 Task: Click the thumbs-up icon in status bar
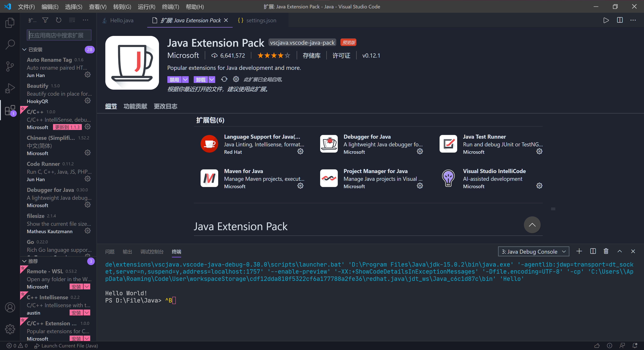click(x=597, y=346)
